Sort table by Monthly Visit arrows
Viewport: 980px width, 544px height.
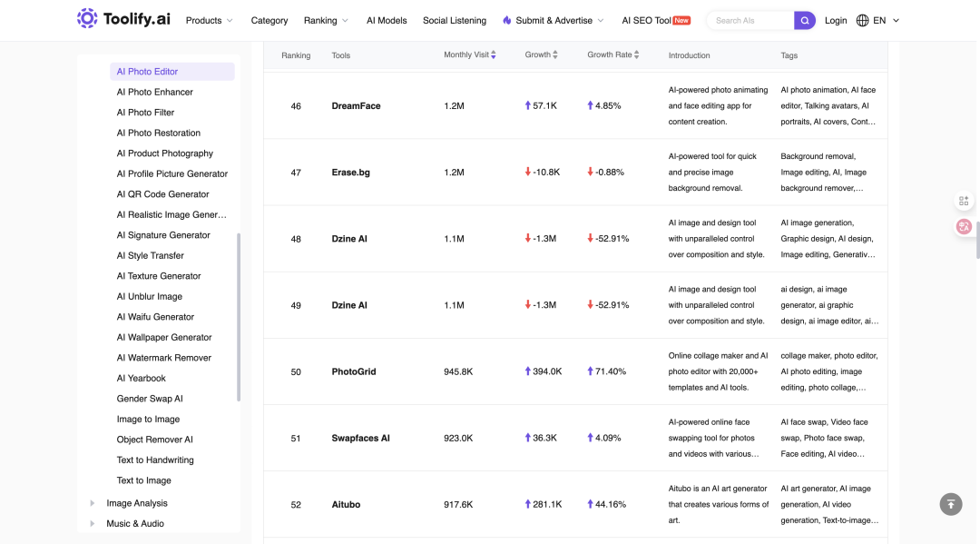(x=493, y=55)
